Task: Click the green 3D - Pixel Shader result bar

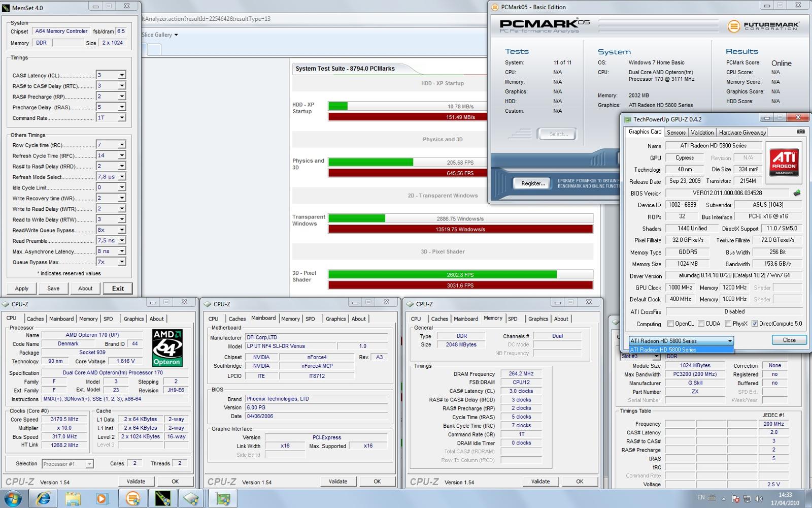Action: (443, 274)
